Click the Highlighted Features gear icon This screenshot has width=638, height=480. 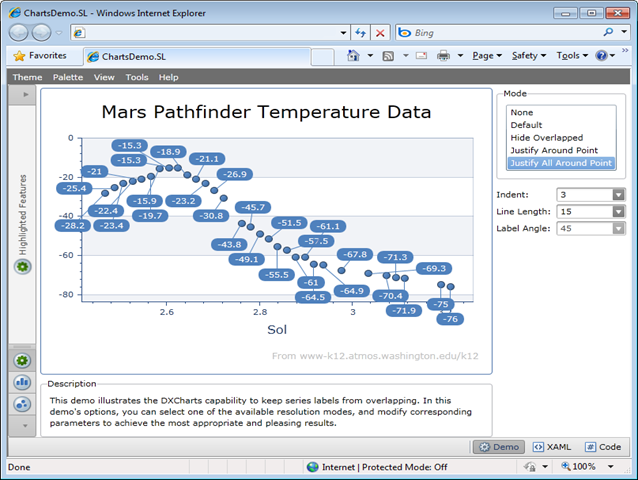pos(23,267)
